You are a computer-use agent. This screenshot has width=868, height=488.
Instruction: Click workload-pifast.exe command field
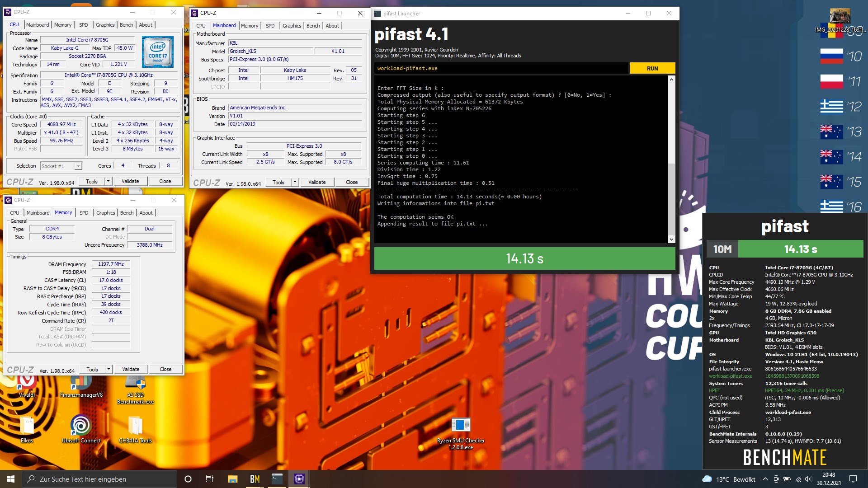tap(501, 68)
